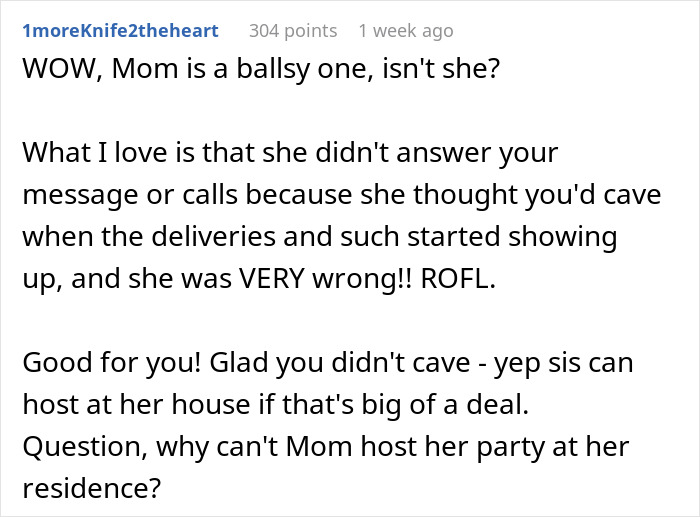Screen dimensions: 700x517
Task: Click the "304 points" score
Action: (293, 31)
